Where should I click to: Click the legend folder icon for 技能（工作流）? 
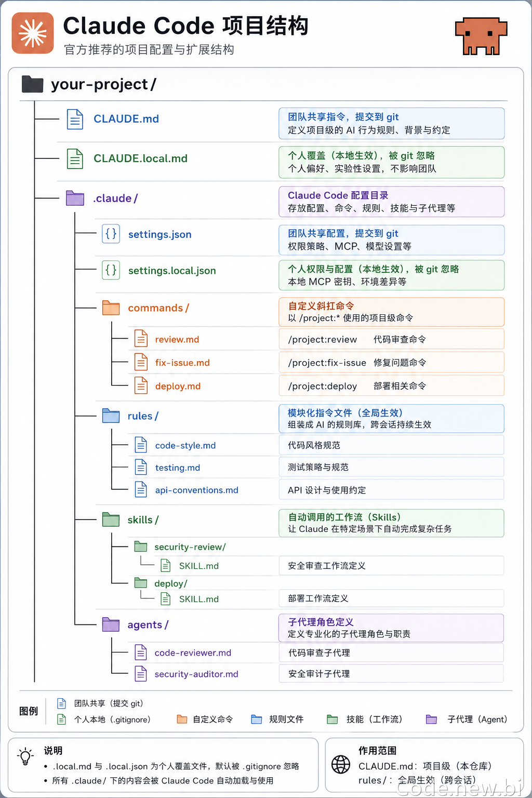click(332, 720)
